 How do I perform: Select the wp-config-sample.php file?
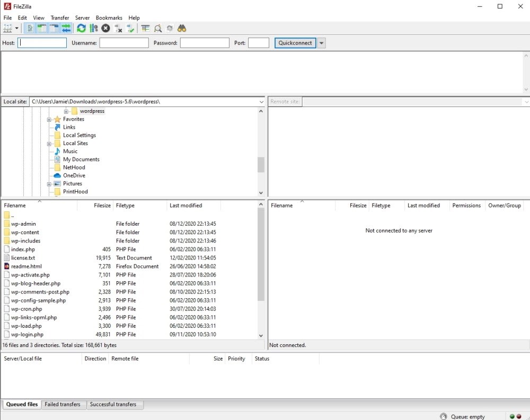click(38, 300)
